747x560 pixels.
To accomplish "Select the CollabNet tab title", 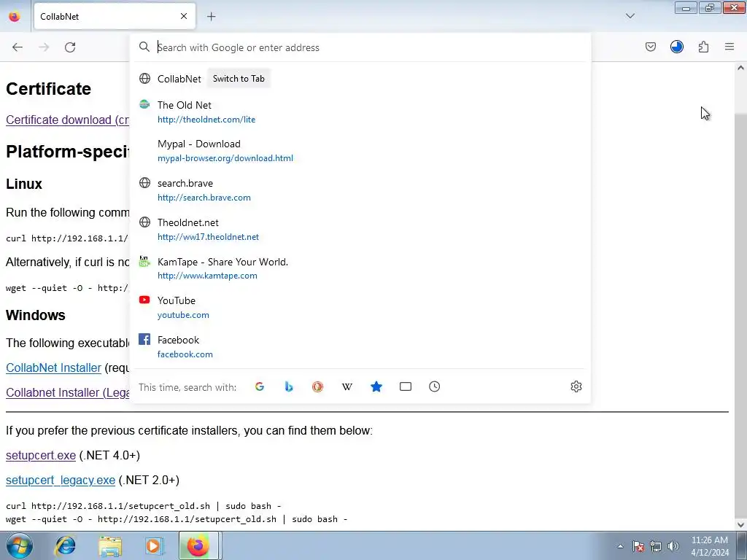I will [60, 17].
